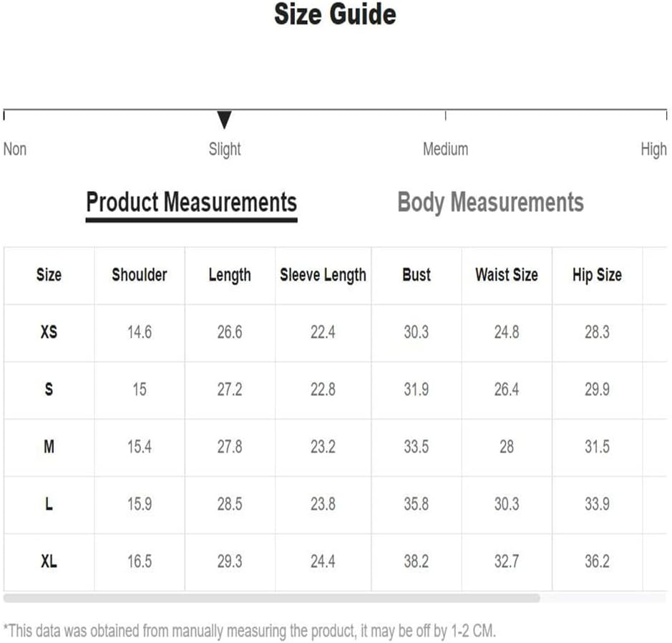672x643 pixels.
Task: Click the Medium stretch label
Action: [445, 149]
